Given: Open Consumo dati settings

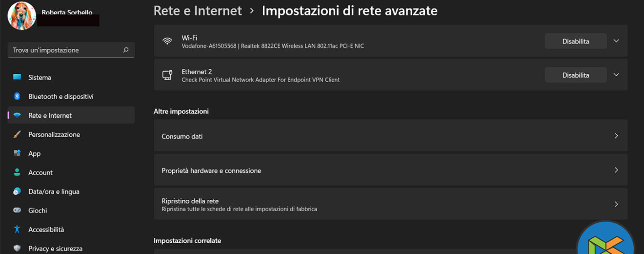Looking at the screenshot, I should pyautogui.click(x=390, y=136).
